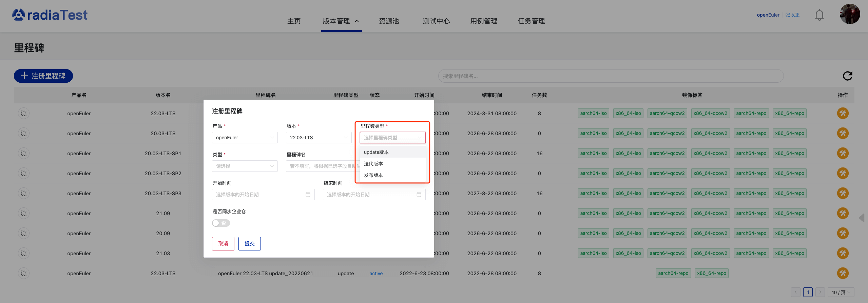Expand the product dropdown showing openEuler
This screenshot has height=303, width=868.
click(x=245, y=138)
